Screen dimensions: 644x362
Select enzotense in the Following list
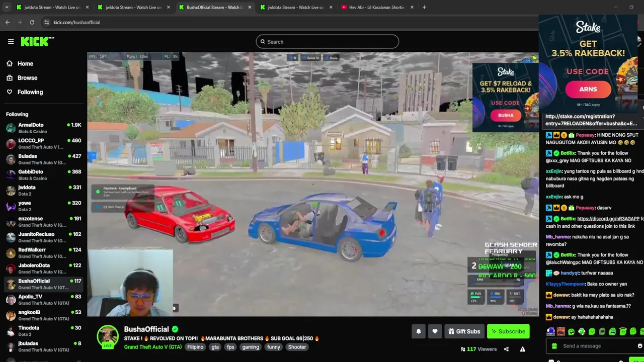click(x=43, y=222)
